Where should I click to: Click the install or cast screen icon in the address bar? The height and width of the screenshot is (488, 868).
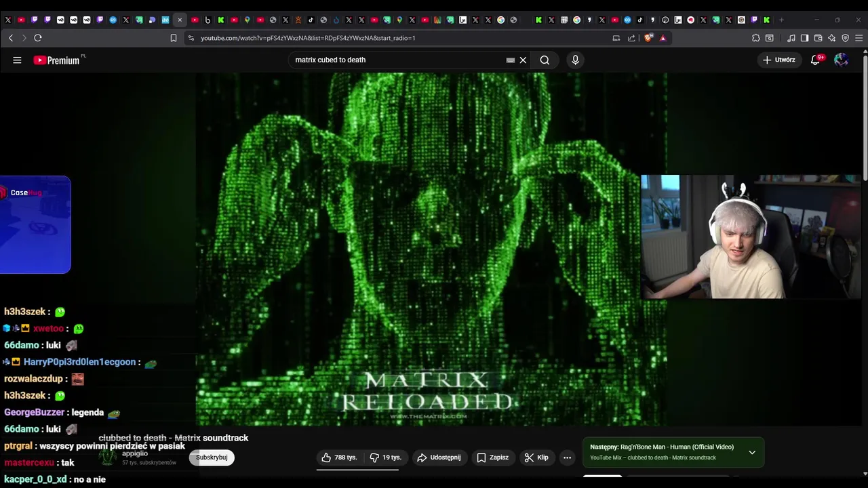click(x=616, y=38)
